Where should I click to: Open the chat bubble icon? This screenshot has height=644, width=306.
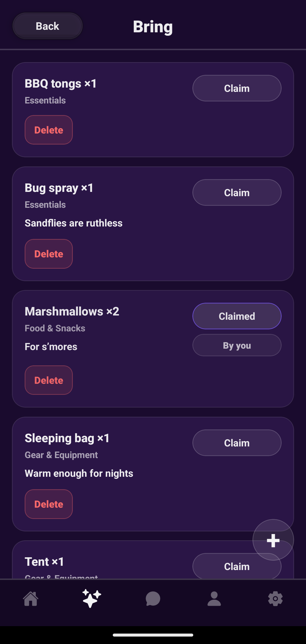click(x=153, y=599)
